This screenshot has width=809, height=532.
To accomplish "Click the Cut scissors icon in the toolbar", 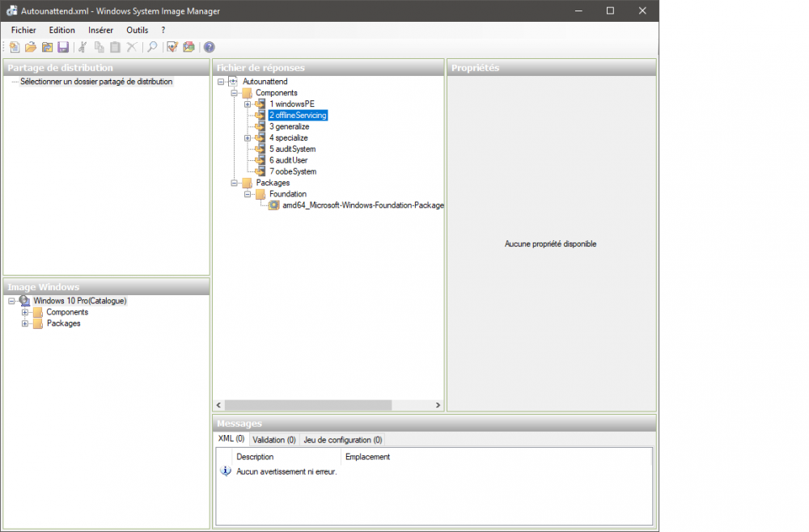I will coord(82,47).
